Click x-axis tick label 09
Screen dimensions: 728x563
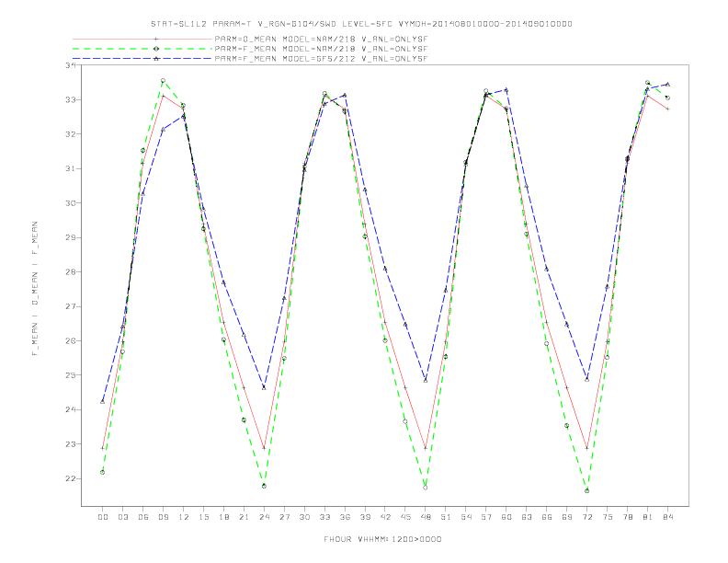(x=163, y=517)
